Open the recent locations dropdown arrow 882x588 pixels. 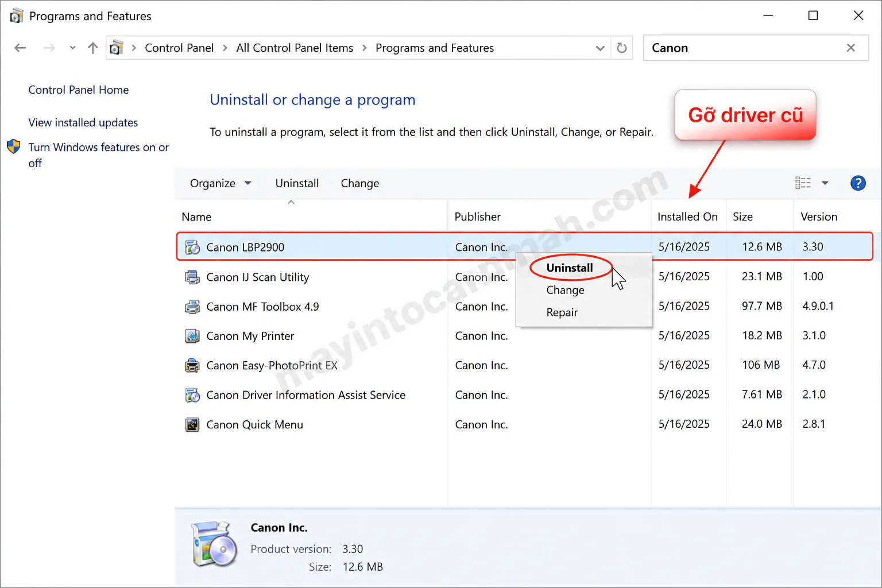click(72, 48)
